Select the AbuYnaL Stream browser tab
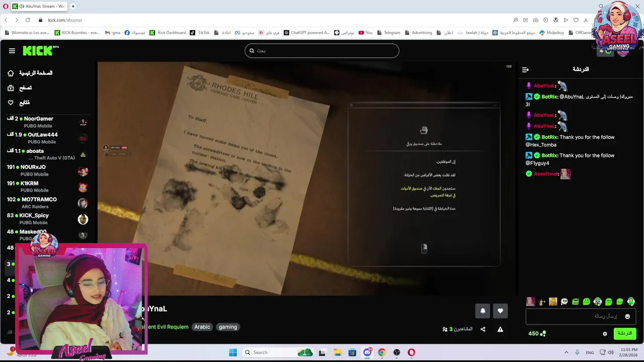This screenshot has height=362, width=644. tap(39, 6)
